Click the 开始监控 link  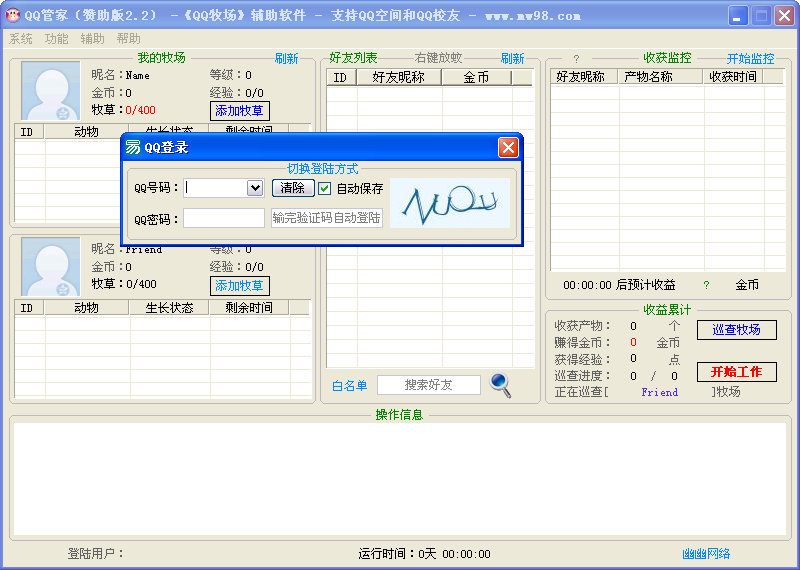point(750,59)
